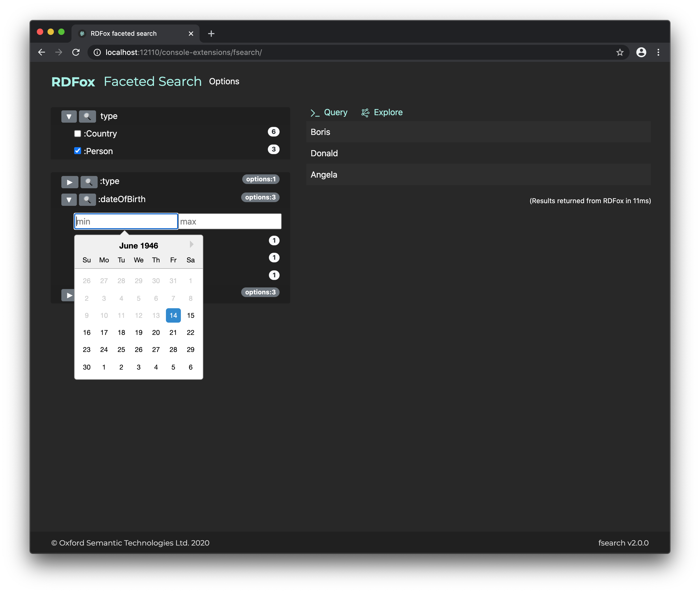This screenshot has width=700, height=593.
Task: Bookmark this page with star icon
Action: [x=620, y=53]
